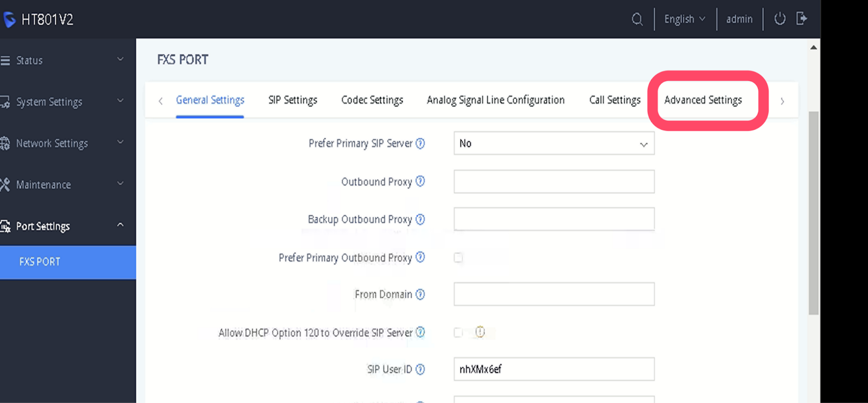Click the reboot power icon
The image size is (868, 403).
click(x=780, y=19)
